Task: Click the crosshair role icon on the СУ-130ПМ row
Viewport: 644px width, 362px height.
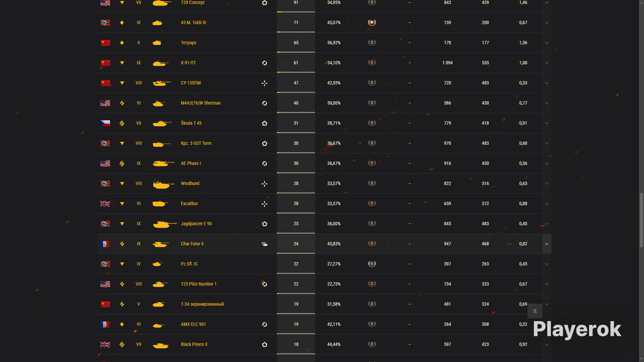Action: pos(264,83)
